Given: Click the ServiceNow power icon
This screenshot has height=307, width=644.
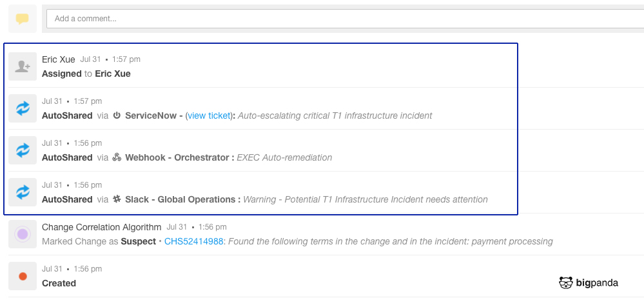Looking at the screenshot, I should 117,115.
